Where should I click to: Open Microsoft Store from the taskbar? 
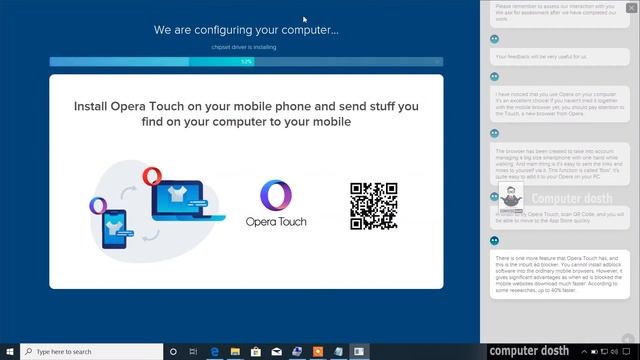256,351
